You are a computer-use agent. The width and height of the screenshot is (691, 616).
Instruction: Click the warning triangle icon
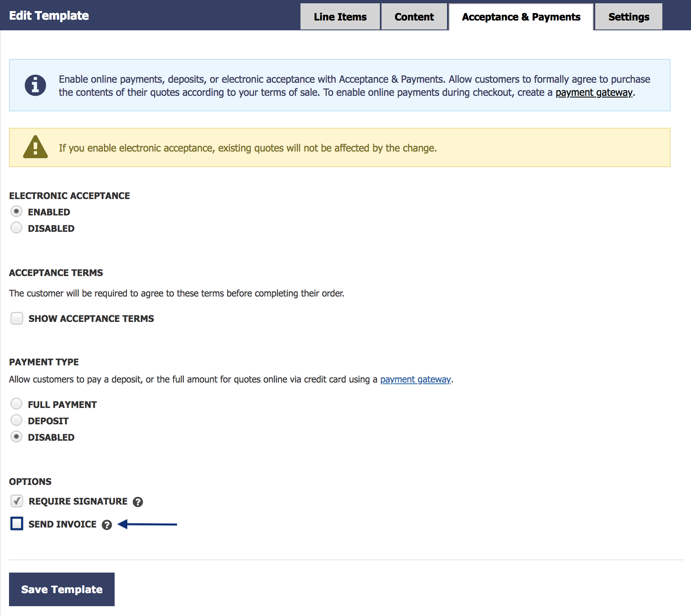[x=35, y=147]
